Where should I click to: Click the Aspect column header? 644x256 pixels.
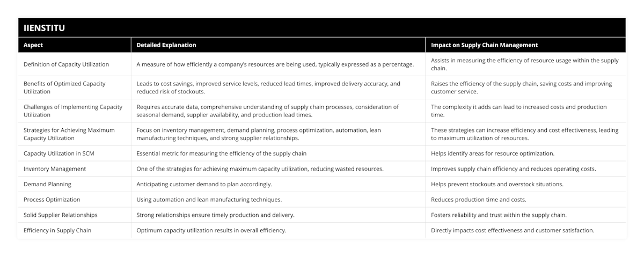(x=33, y=45)
